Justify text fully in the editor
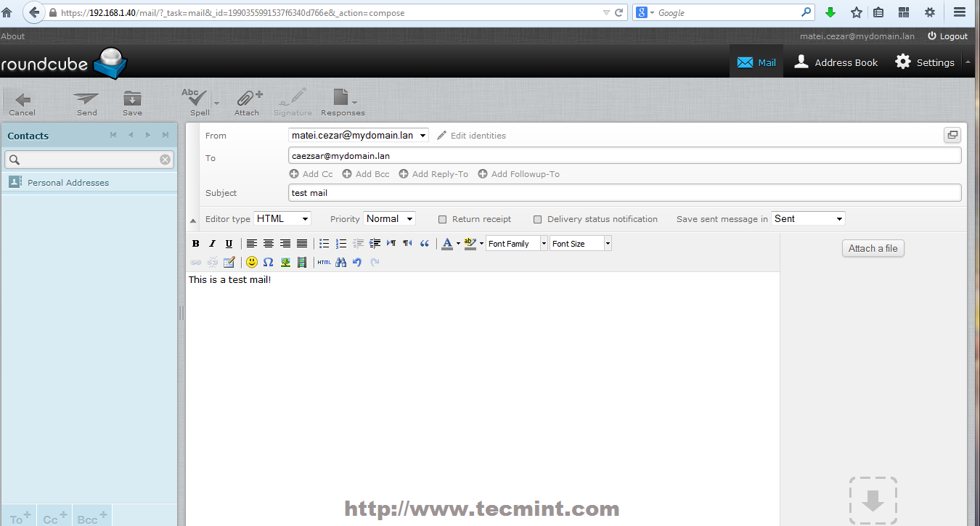 [x=302, y=244]
